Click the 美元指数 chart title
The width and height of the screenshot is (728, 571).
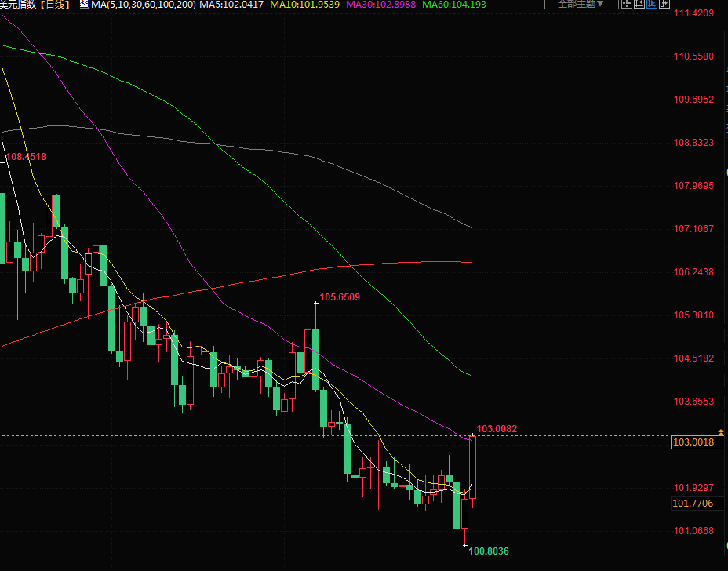pyautogui.click(x=17, y=5)
